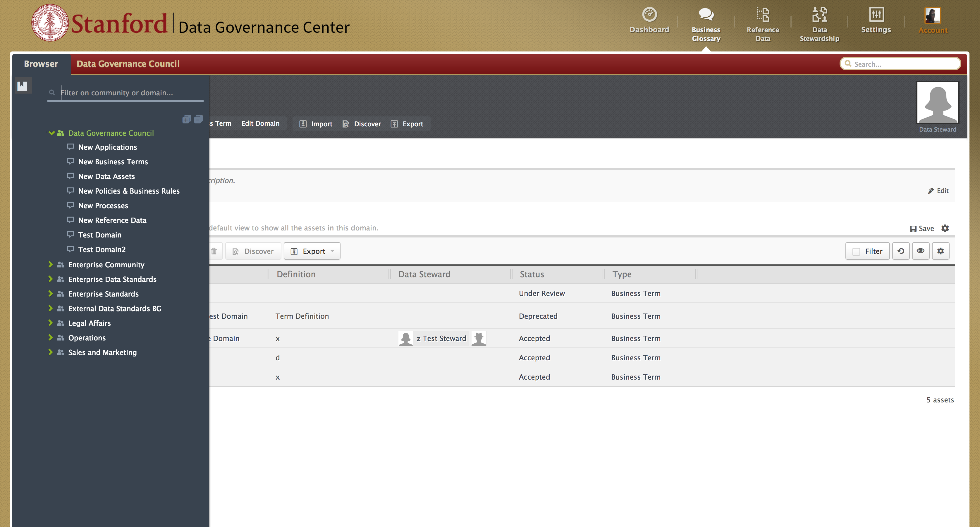Collapse the Data Governance Council community
The width and height of the screenshot is (980, 527).
tap(51, 133)
